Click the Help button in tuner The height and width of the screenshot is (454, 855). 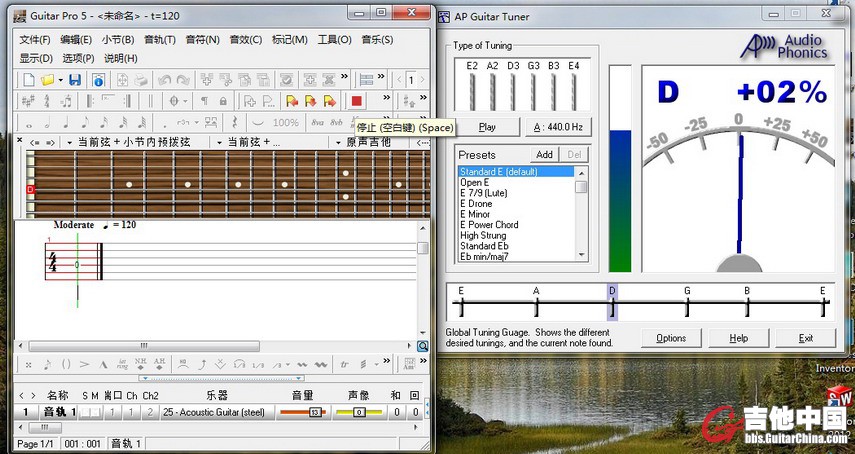click(738, 338)
